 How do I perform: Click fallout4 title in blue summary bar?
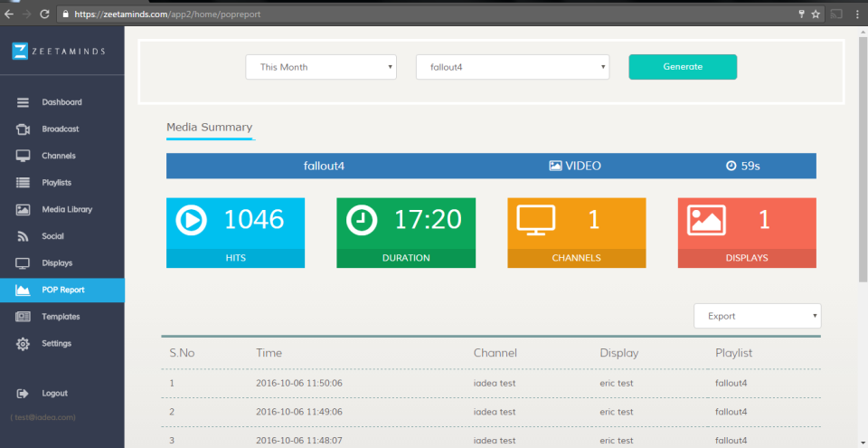tap(324, 166)
